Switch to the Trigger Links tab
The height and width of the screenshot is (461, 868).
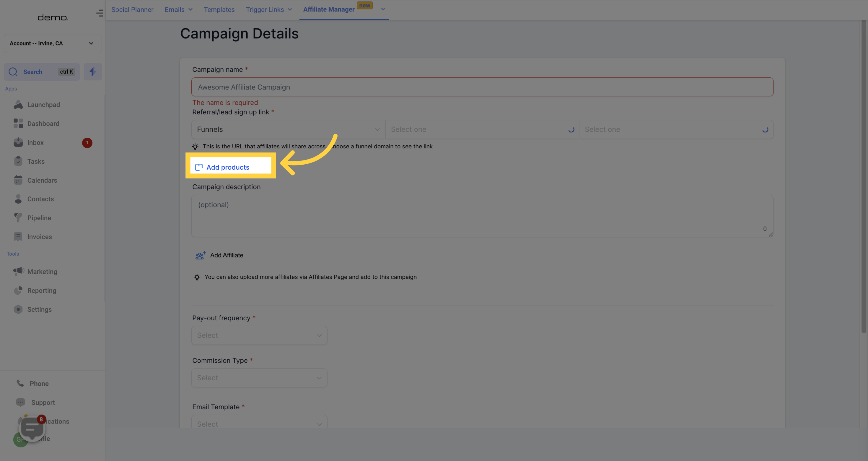[x=265, y=9]
